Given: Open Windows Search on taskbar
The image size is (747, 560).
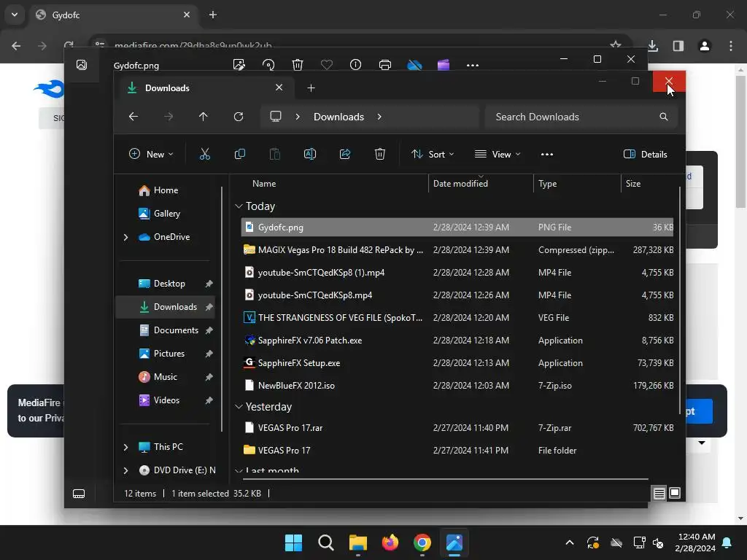Looking at the screenshot, I should point(326,542).
